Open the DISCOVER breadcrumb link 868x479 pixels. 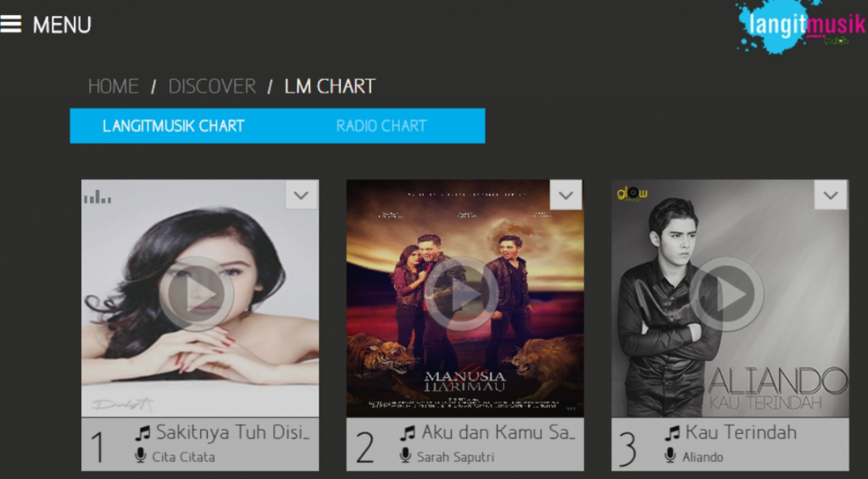click(x=212, y=86)
